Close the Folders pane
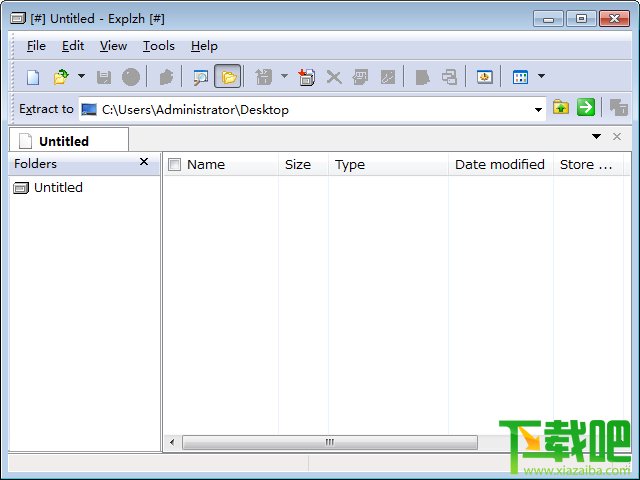The width and height of the screenshot is (640, 480). [144, 162]
